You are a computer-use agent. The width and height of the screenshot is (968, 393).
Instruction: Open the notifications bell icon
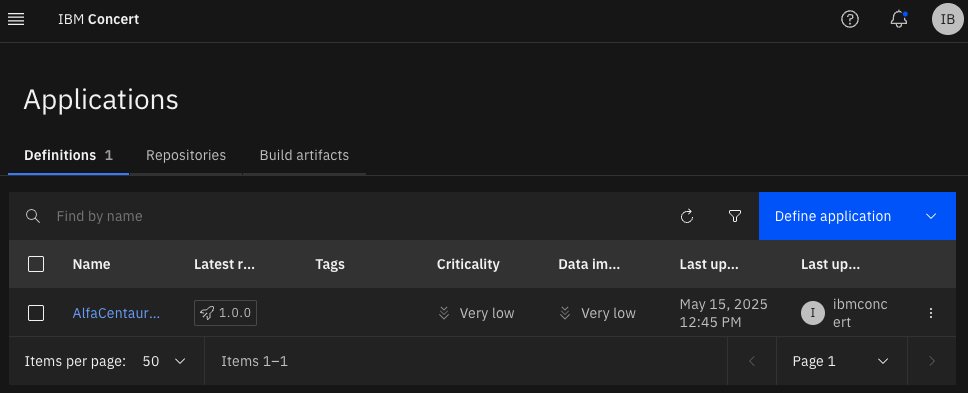pos(899,20)
